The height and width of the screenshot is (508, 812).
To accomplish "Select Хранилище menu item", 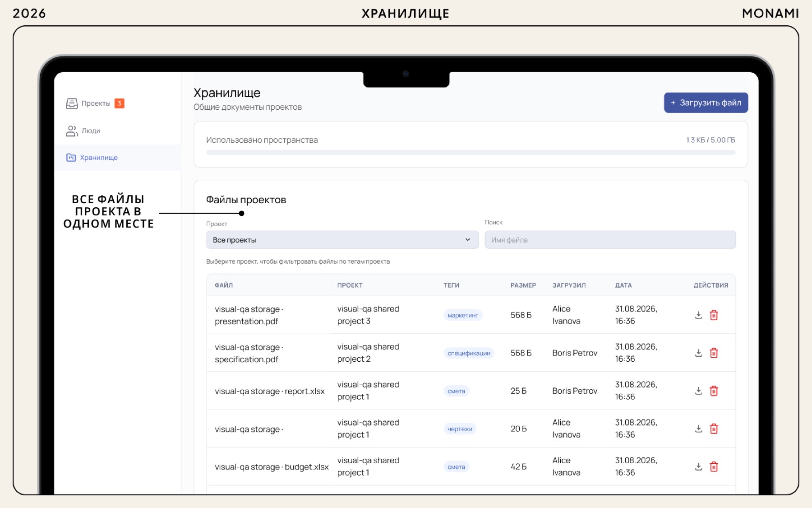I will 118,158.
